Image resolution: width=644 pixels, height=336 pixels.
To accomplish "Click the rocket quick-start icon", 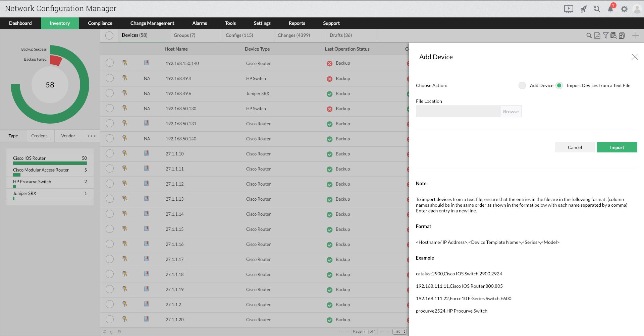I will click(x=584, y=9).
